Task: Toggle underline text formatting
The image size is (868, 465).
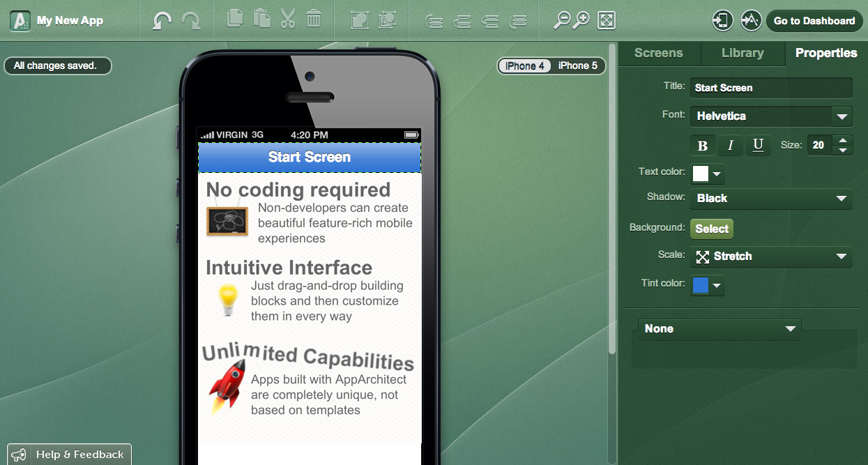Action: pos(759,145)
